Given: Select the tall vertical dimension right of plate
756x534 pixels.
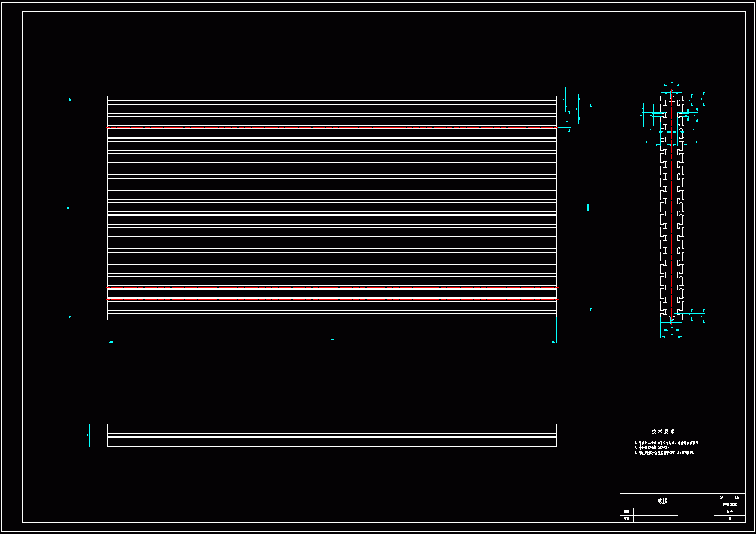Looking at the screenshot, I should [591, 208].
